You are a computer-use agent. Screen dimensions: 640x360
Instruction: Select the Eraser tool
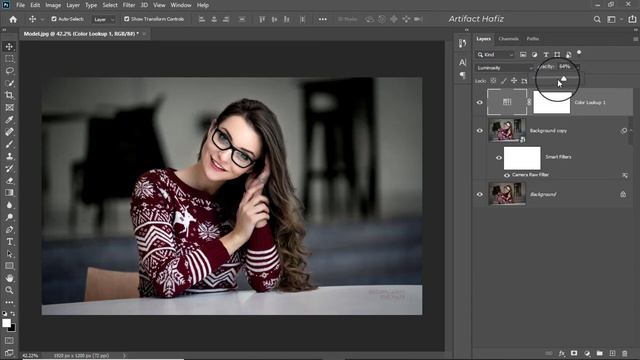(x=9, y=181)
